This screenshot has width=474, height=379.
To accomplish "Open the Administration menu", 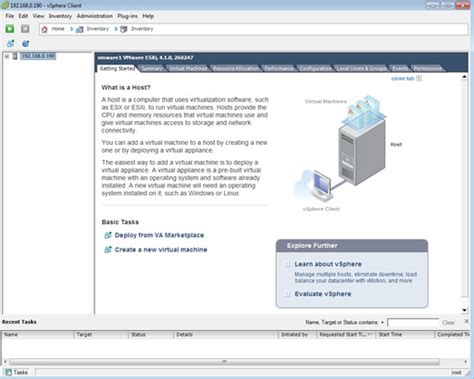I will 95,16.
